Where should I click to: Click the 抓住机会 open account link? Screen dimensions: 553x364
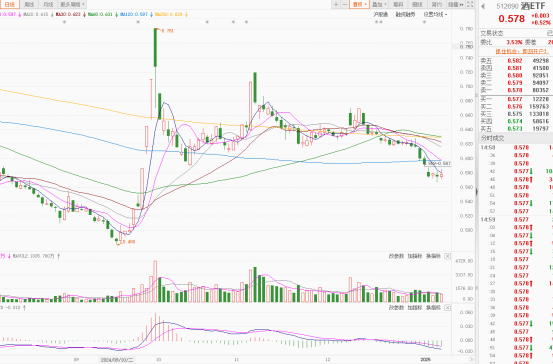click(522, 51)
